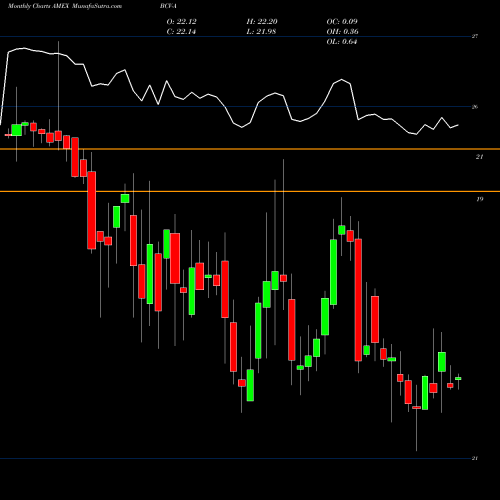Click the high value H: 22.20
Viewport: 500px width, 500px height.
262,22
